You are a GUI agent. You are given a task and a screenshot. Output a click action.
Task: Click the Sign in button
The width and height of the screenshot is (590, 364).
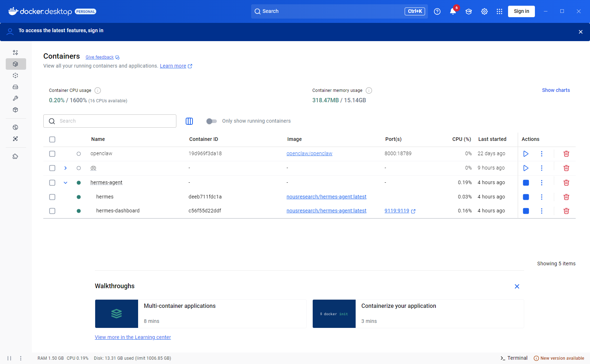click(521, 11)
